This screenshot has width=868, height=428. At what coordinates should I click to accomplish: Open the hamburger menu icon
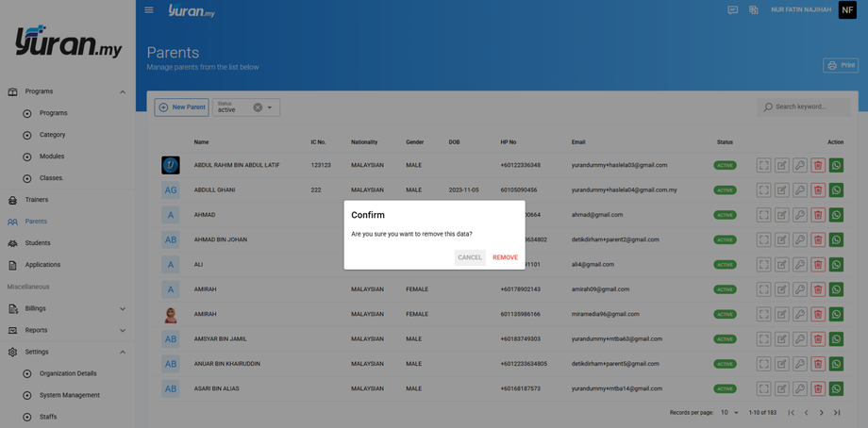(x=149, y=10)
